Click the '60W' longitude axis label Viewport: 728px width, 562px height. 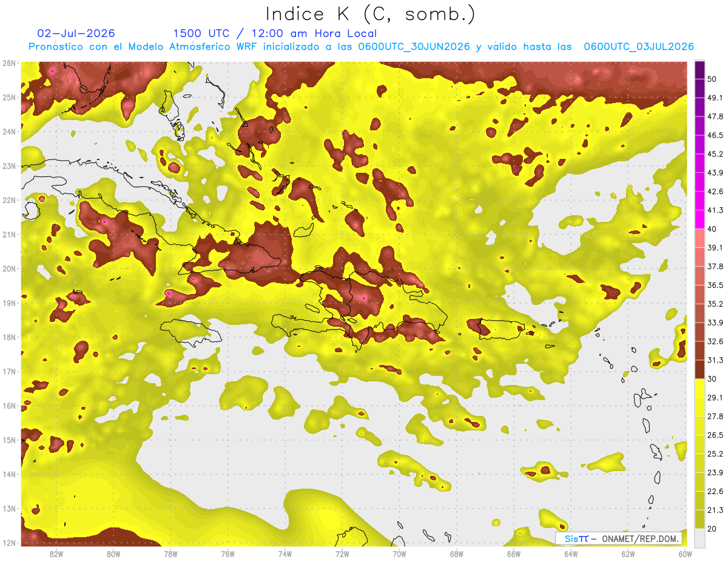pyautogui.click(x=685, y=554)
